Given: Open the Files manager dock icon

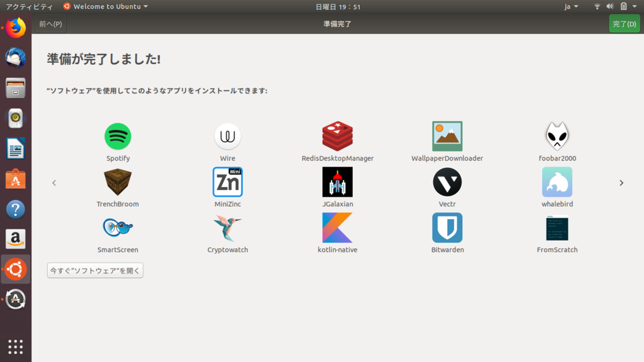Looking at the screenshot, I should 16,88.
